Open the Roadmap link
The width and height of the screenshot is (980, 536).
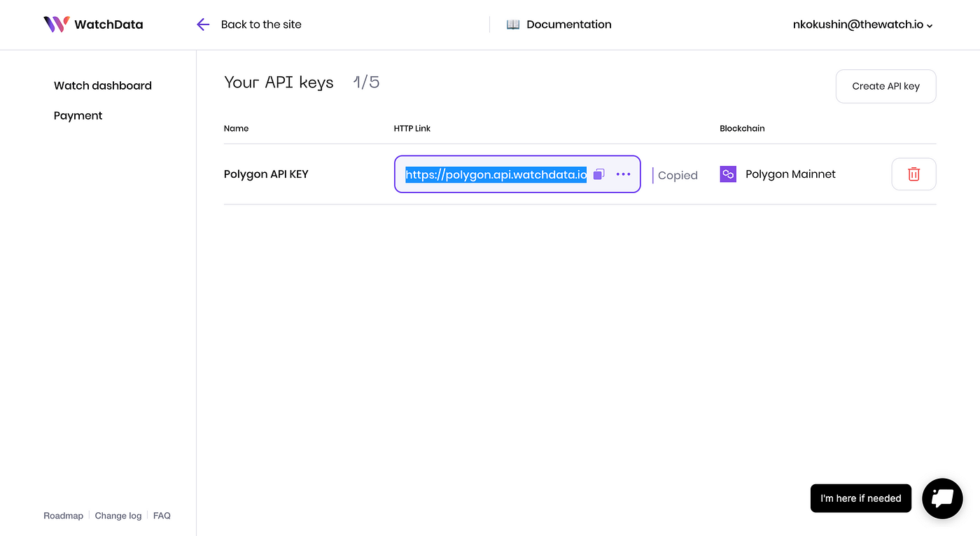click(63, 515)
